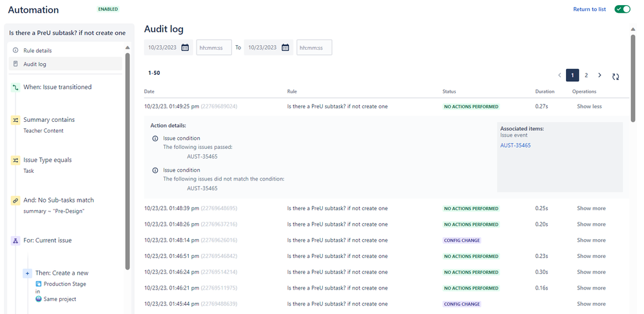Click the rule title in the sidebar header
Viewport: 644px width, 314px height.
(x=67, y=33)
